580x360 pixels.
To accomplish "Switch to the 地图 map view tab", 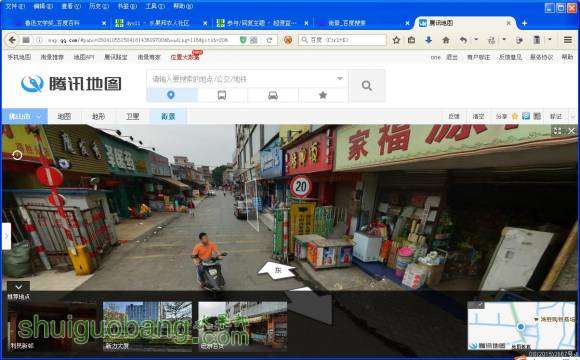I will pos(64,116).
